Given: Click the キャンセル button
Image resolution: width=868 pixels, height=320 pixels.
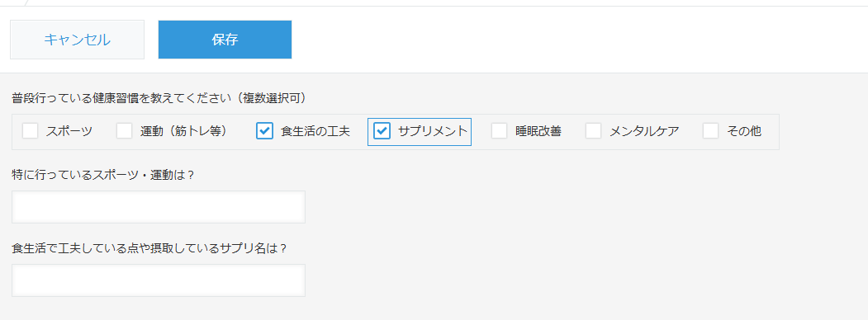Looking at the screenshot, I should [x=77, y=40].
